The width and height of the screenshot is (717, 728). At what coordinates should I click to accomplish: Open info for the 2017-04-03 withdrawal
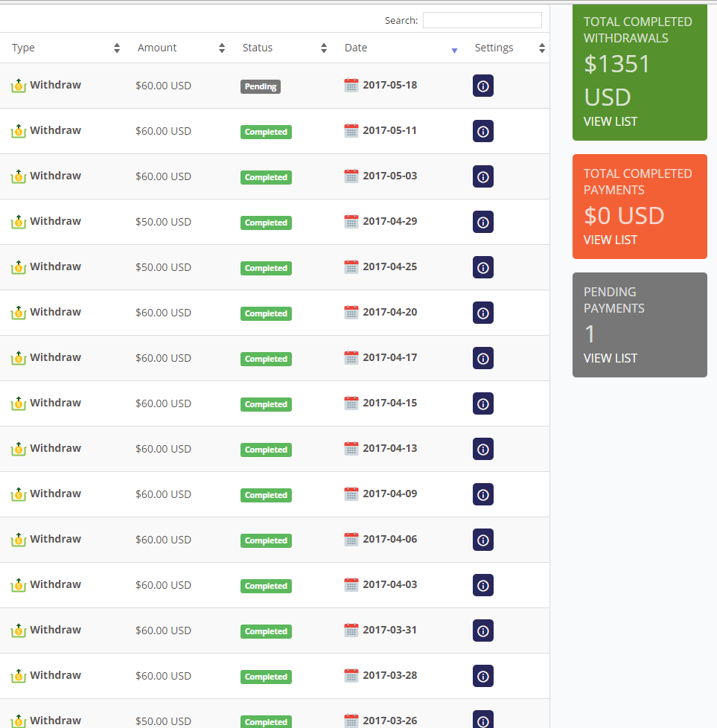[x=483, y=586]
